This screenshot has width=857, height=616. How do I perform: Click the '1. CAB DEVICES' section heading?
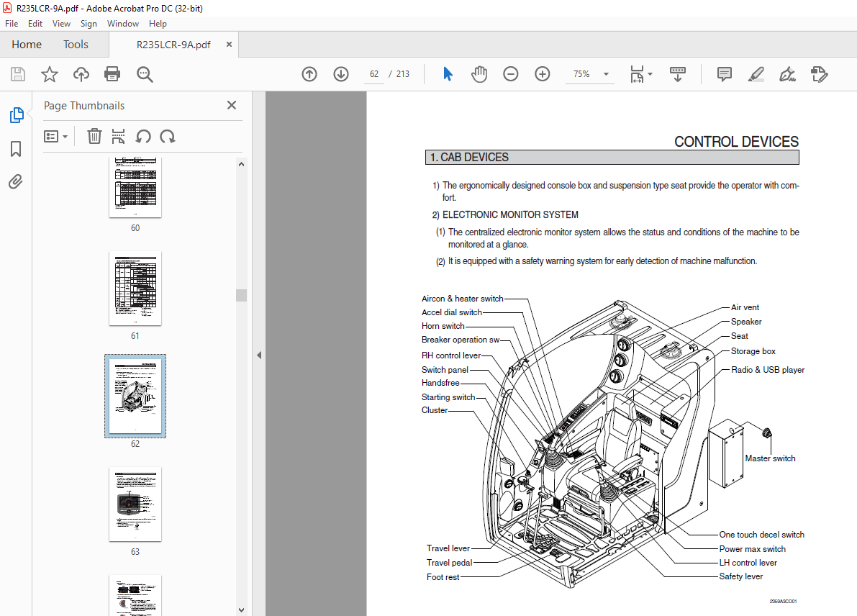point(469,158)
